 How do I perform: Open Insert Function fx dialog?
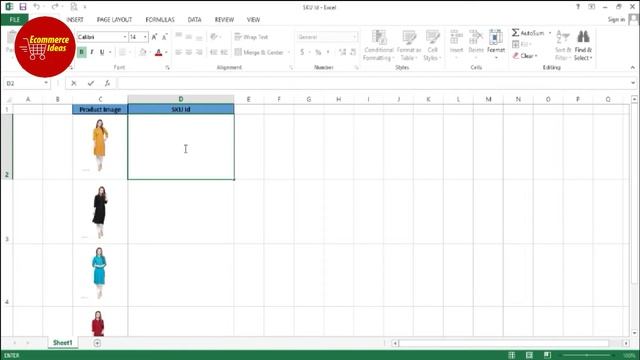(107, 83)
